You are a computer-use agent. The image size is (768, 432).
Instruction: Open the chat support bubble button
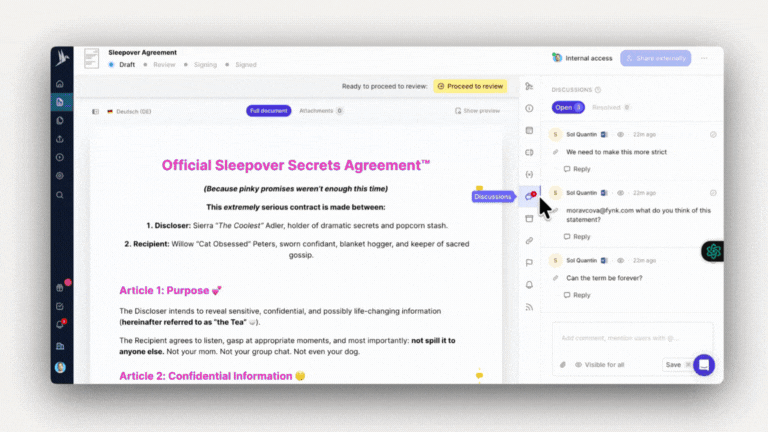click(704, 364)
